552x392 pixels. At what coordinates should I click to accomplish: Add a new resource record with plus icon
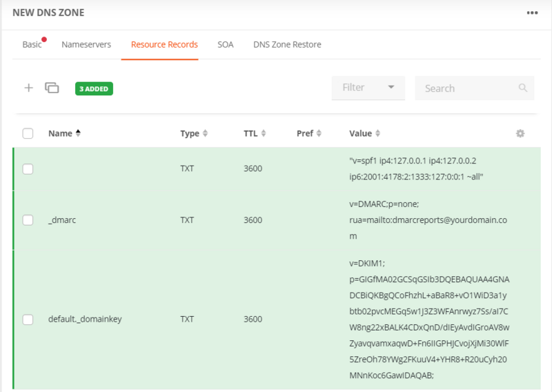click(28, 88)
